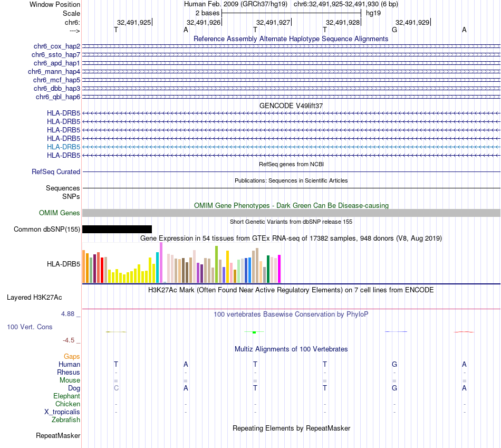
Task: Click the X_tropicalis species row label
Action: click(62, 412)
